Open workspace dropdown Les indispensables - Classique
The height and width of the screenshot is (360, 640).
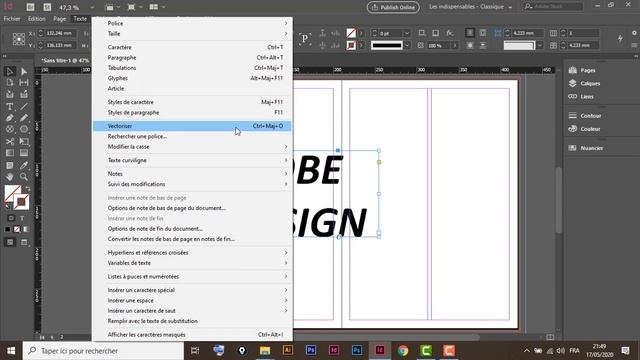coord(470,7)
